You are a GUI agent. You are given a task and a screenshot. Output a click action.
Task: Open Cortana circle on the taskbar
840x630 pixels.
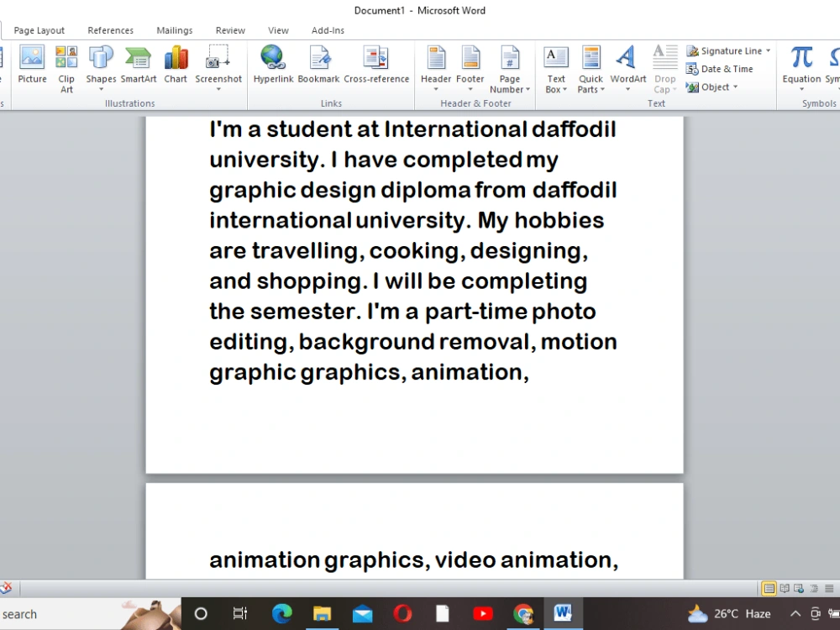pos(201,613)
